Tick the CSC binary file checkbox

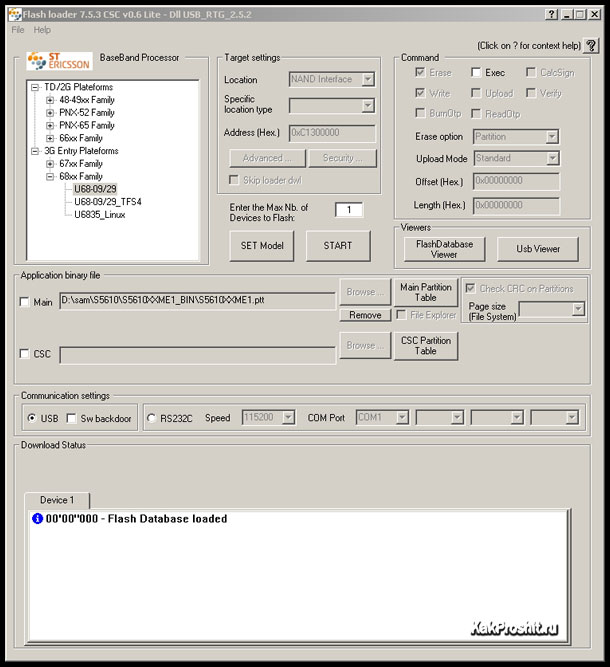point(25,354)
